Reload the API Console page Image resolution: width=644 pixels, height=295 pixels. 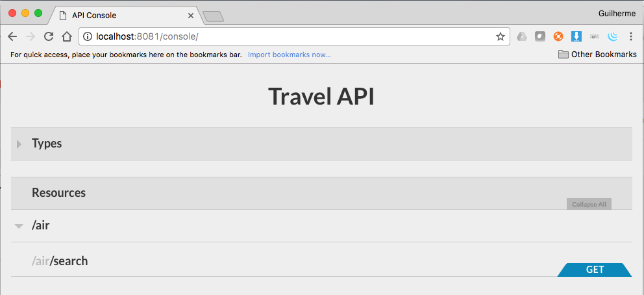[x=48, y=36]
